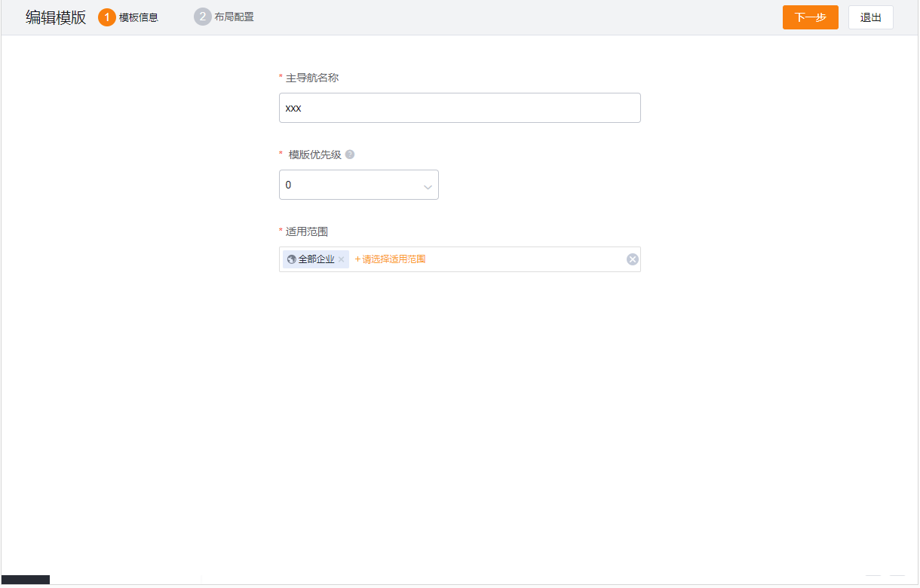Viewport: 920px width, 588px height.
Task: Remove the 全部企业 tag with its x
Action: [341, 259]
